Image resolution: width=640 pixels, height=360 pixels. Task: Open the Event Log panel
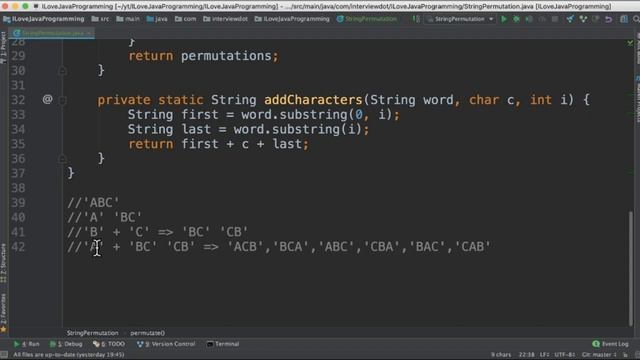click(610, 344)
